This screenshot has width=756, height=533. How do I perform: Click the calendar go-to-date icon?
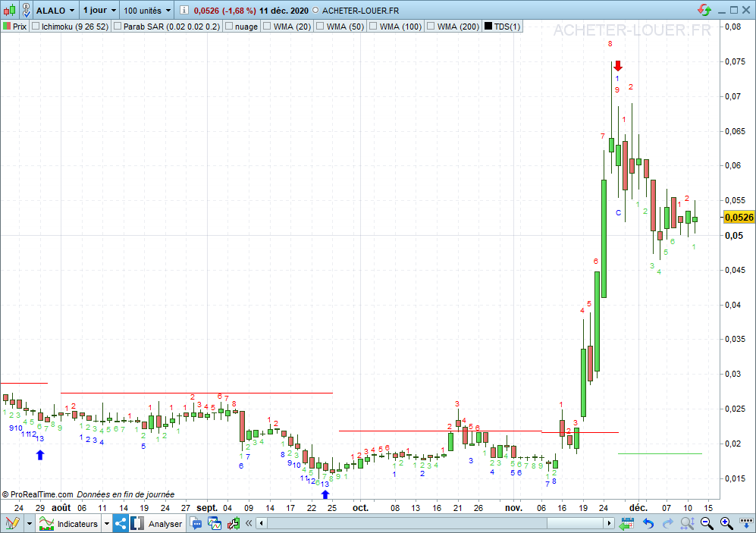coord(627,523)
